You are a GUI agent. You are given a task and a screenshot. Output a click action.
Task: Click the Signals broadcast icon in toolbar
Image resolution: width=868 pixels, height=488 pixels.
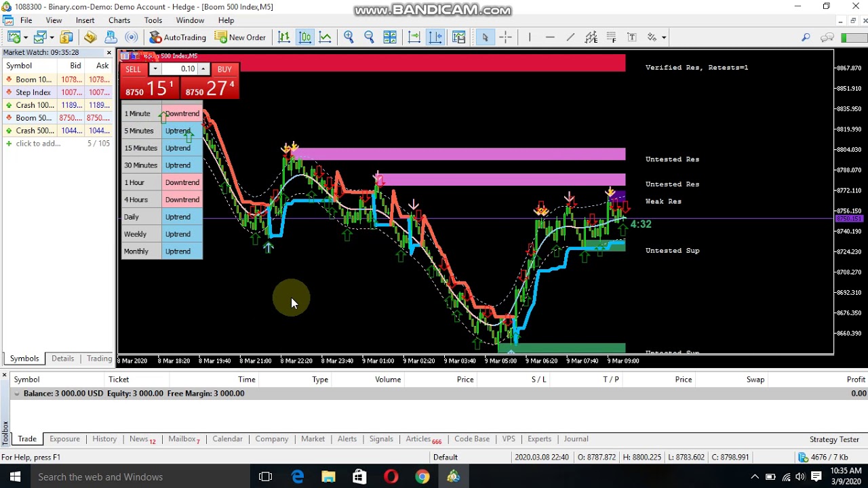[x=132, y=37]
